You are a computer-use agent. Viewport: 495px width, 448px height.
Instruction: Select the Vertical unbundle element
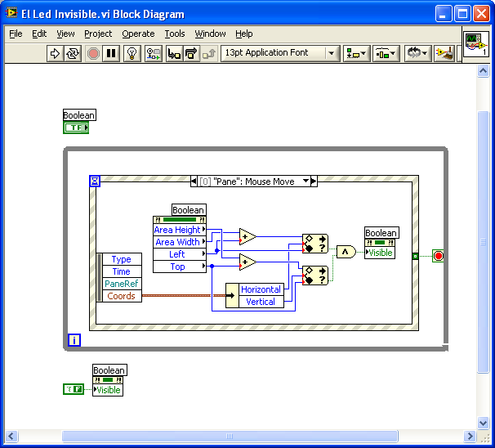[x=261, y=302]
